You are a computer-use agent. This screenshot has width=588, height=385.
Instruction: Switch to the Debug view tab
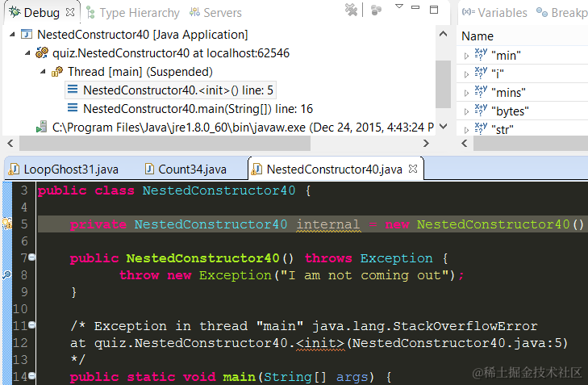pyautogui.click(x=41, y=13)
